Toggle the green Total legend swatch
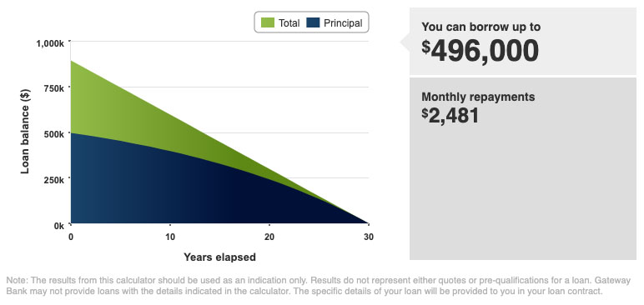Screen dimensions: 644x305 coord(267,22)
